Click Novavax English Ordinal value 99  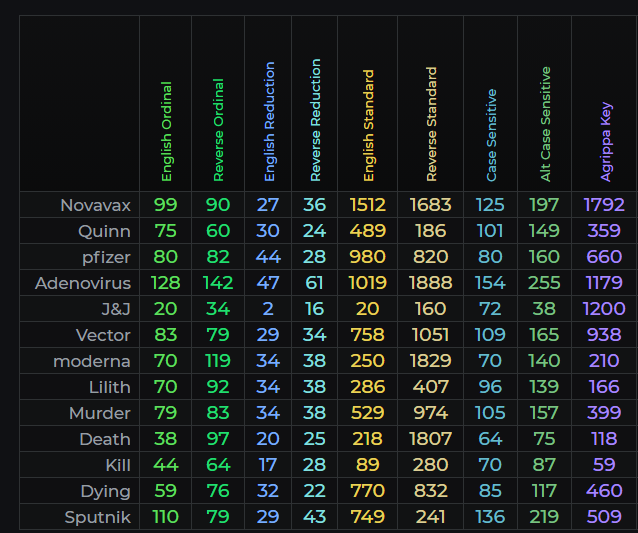(x=166, y=205)
